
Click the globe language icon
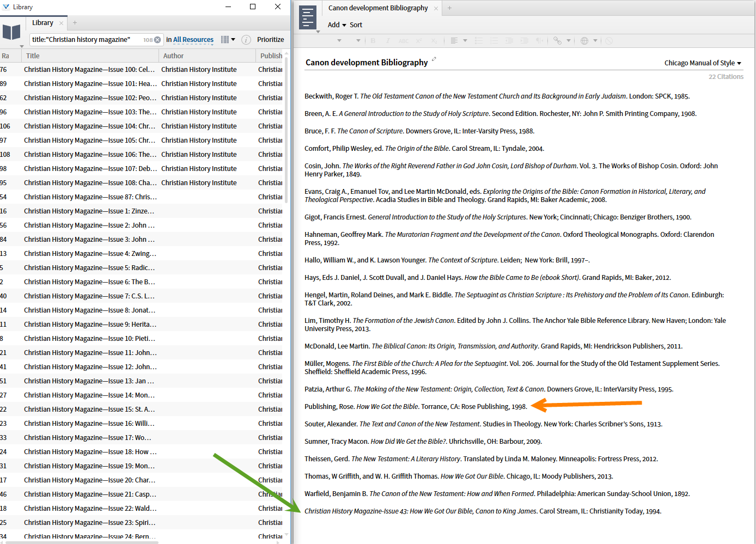coord(584,41)
